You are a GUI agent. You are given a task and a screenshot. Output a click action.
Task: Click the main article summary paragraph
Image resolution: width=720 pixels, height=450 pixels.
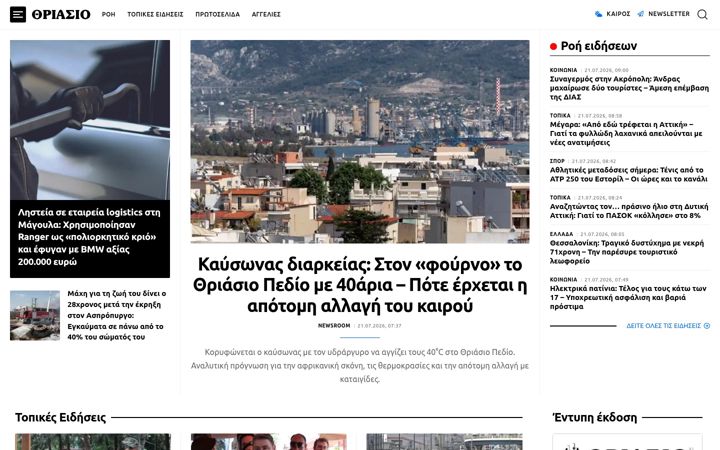360,366
